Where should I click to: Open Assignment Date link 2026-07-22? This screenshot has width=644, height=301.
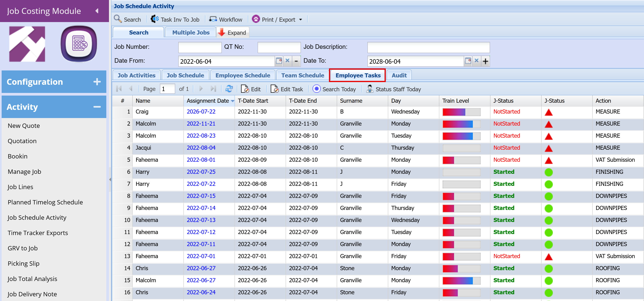pyautogui.click(x=201, y=112)
